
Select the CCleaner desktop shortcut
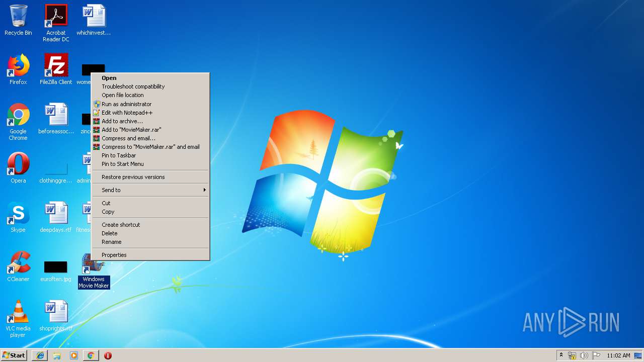(18, 266)
